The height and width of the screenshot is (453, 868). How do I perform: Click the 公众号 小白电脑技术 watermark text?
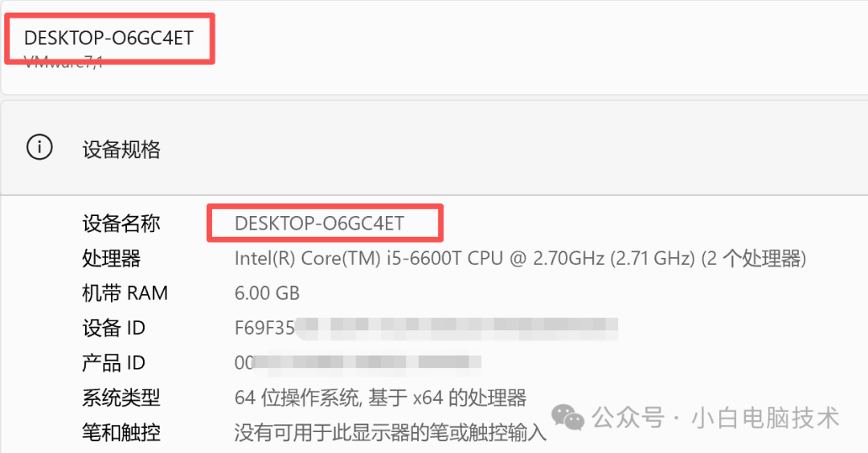[716, 418]
